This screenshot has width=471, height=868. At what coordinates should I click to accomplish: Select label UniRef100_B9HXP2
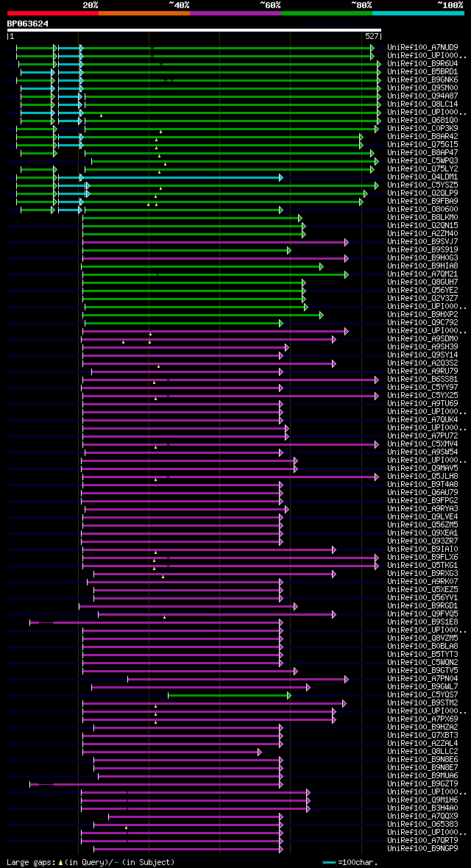coord(422,314)
